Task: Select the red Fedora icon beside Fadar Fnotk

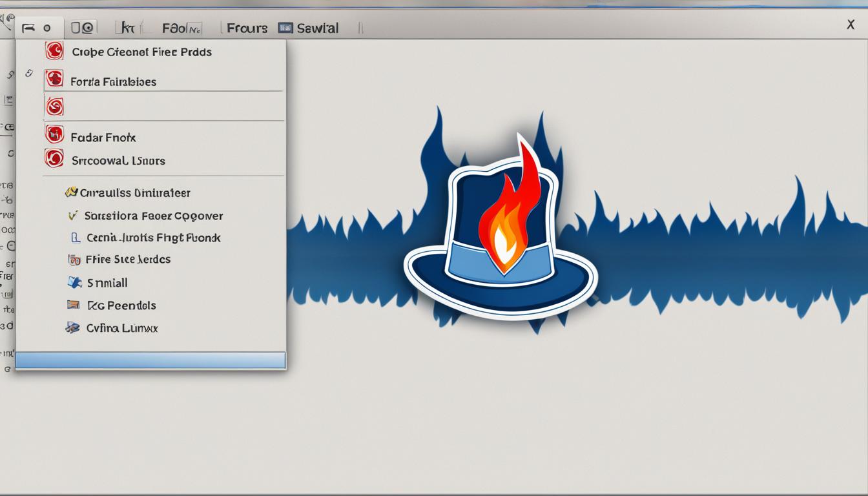Action: click(55, 137)
